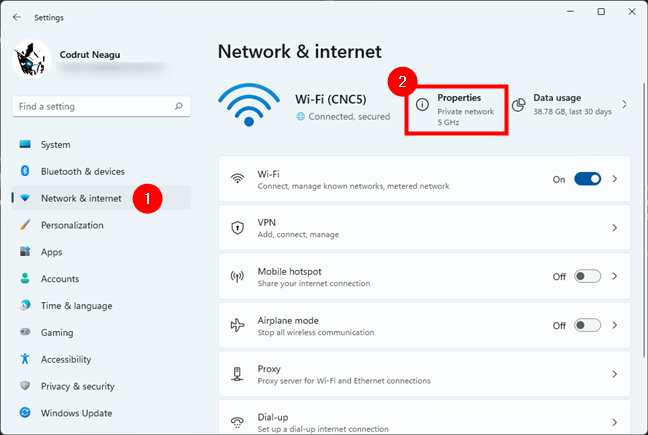Click the Gaming controller icon
The height and width of the screenshot is (435, 648).
(x=25, y=332)
